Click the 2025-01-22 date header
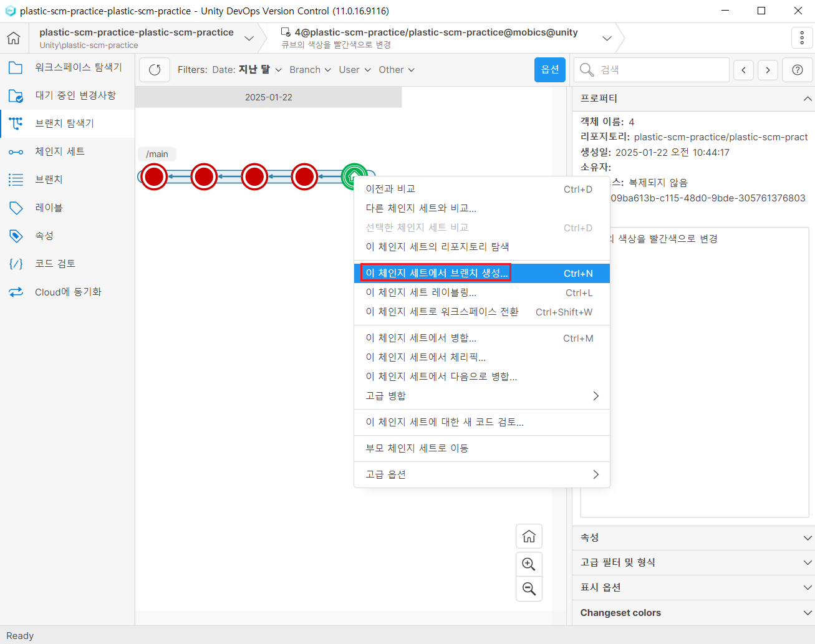815x644 pixels. coord(269,97)
